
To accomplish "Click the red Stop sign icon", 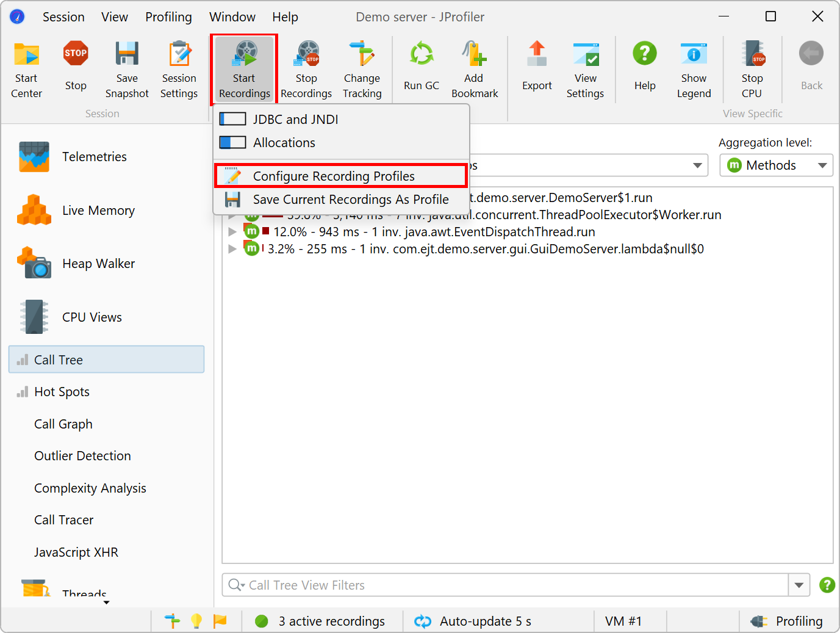I will pos(76,54).
